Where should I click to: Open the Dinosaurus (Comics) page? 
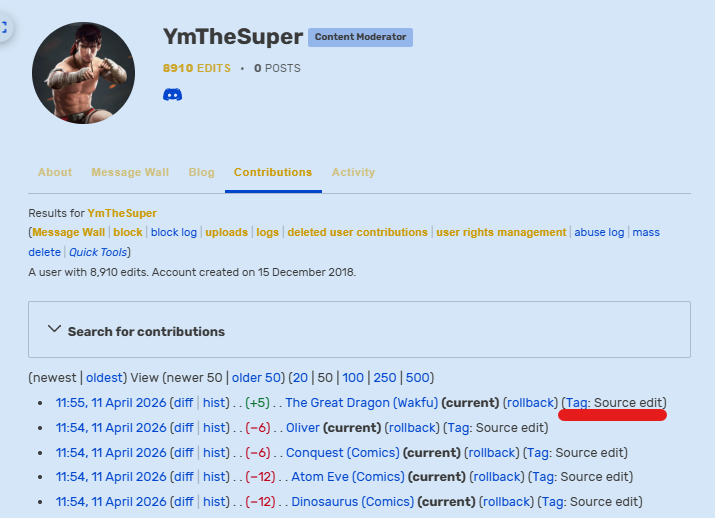352,502
